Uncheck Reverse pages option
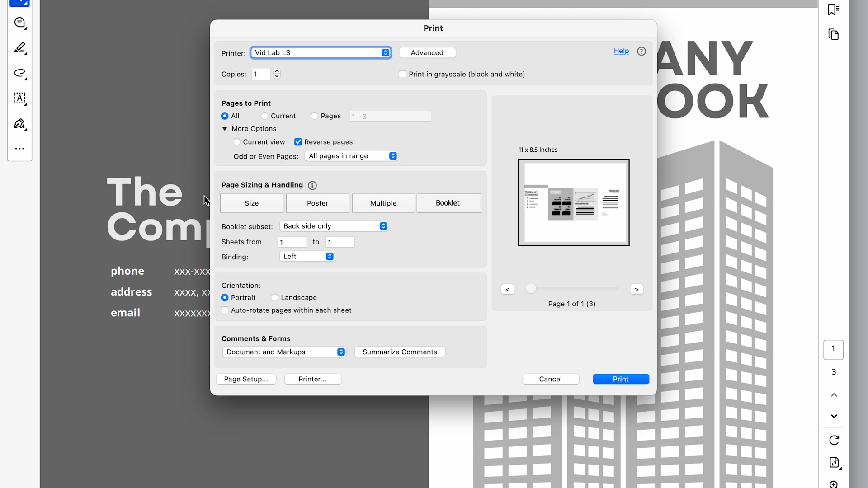This screenshot has height=488, width=868. pos(298,142)
